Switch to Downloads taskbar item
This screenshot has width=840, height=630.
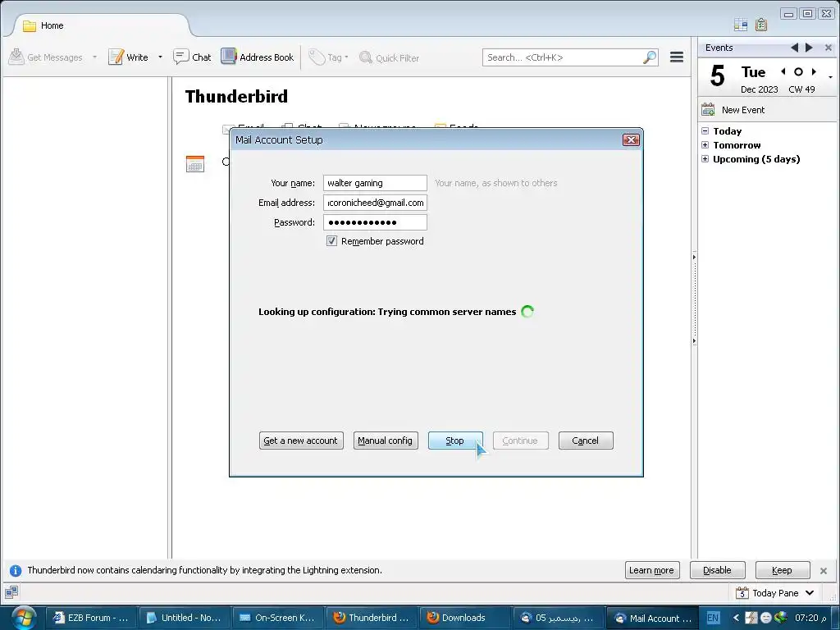coord(464,618)
